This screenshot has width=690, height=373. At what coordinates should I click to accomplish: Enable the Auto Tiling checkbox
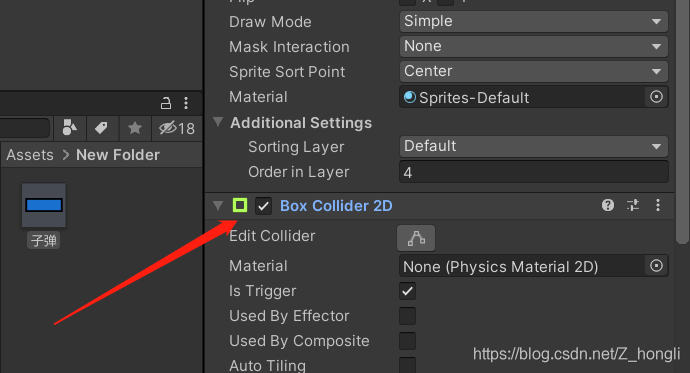pyautogui.click(x=407, y=365)
